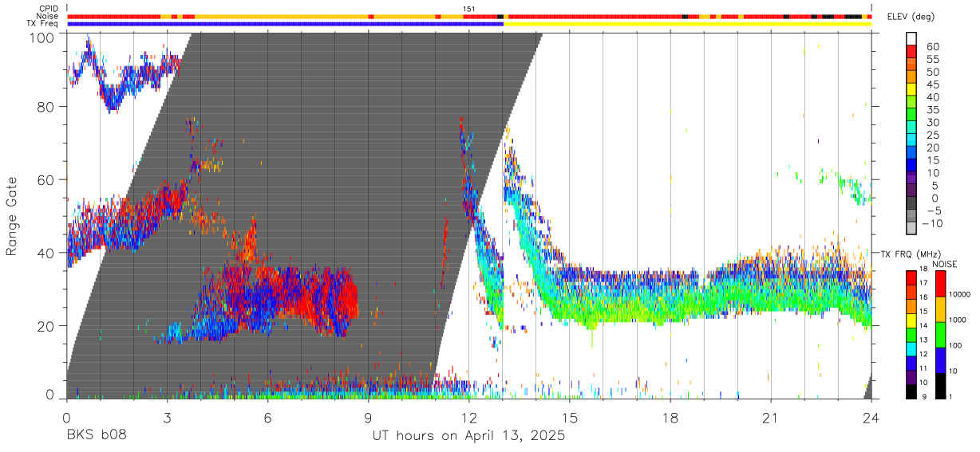This screenshot has height=452, width=980.
Task: Pick the red segment of ELEV colorbar
Action: pyautogui.click(x=911, y=53)
